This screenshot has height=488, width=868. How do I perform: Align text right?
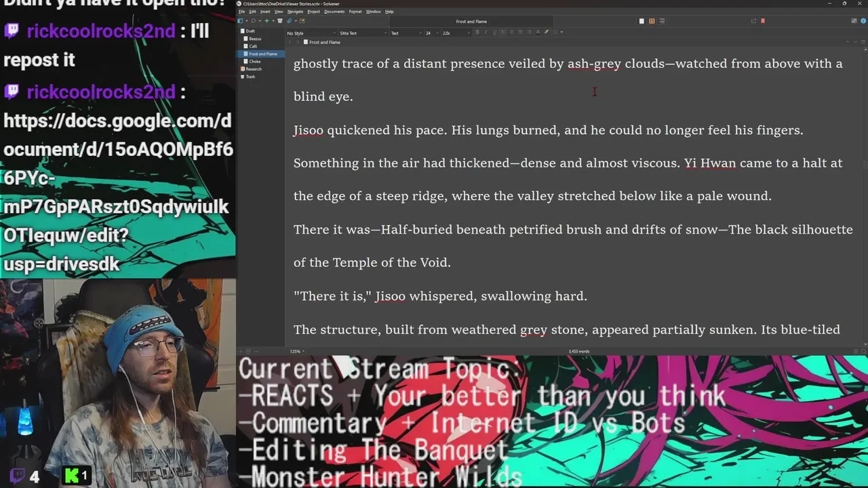529,32
